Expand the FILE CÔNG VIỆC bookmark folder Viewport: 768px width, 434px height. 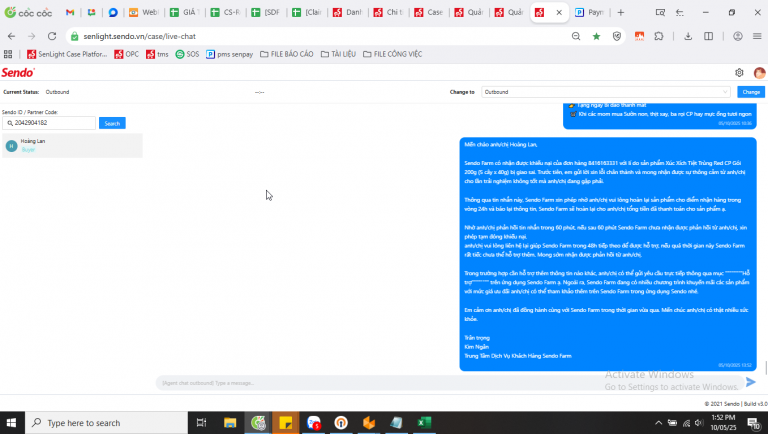tap(392, 54)
